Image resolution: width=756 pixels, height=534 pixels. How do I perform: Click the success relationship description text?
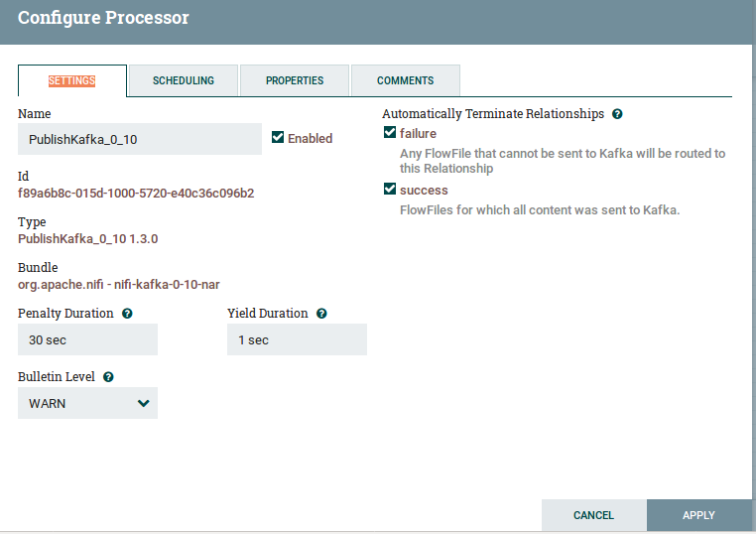point(540,210)
